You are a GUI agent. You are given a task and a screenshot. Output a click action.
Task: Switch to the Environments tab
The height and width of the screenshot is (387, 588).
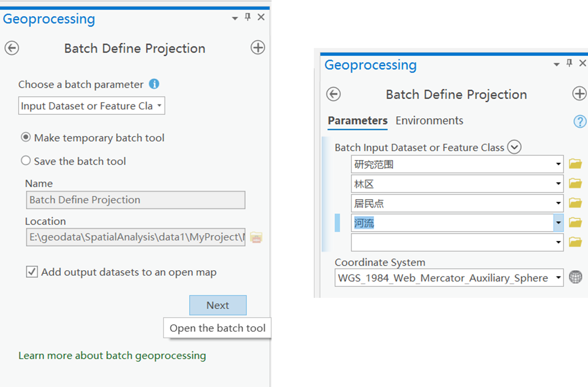pos(429,120)
